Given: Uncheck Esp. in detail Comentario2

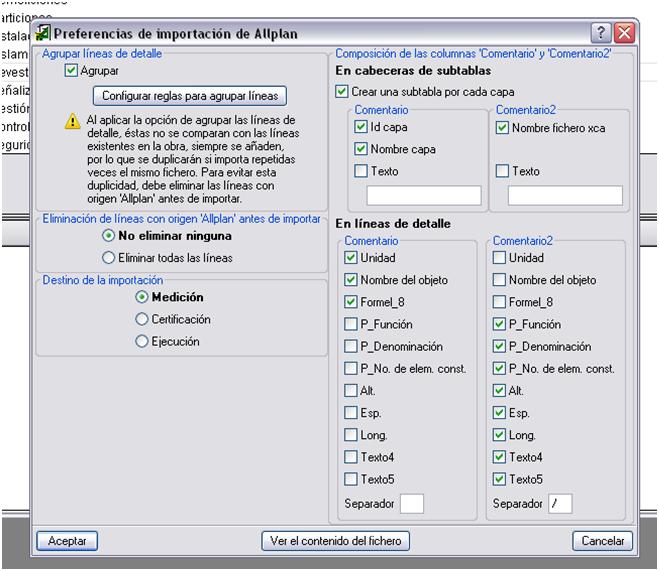Looking at the screenshot, I should tap(499, 413).
